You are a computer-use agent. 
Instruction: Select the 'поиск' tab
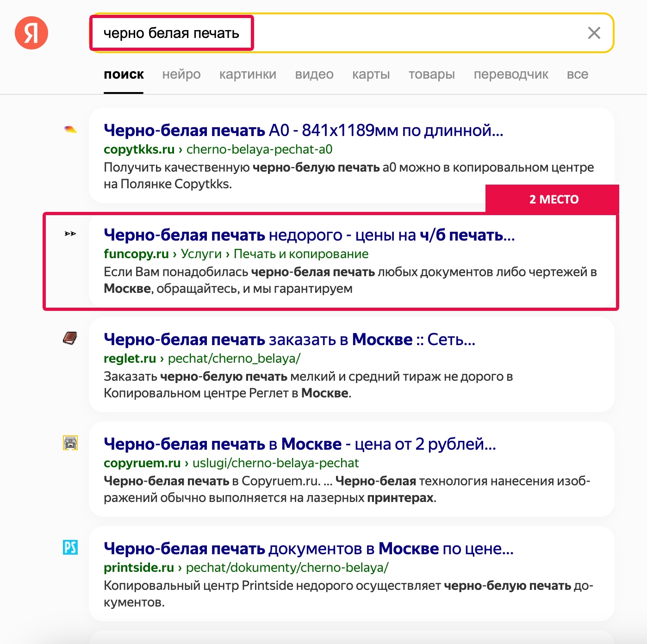pos(124,74)
